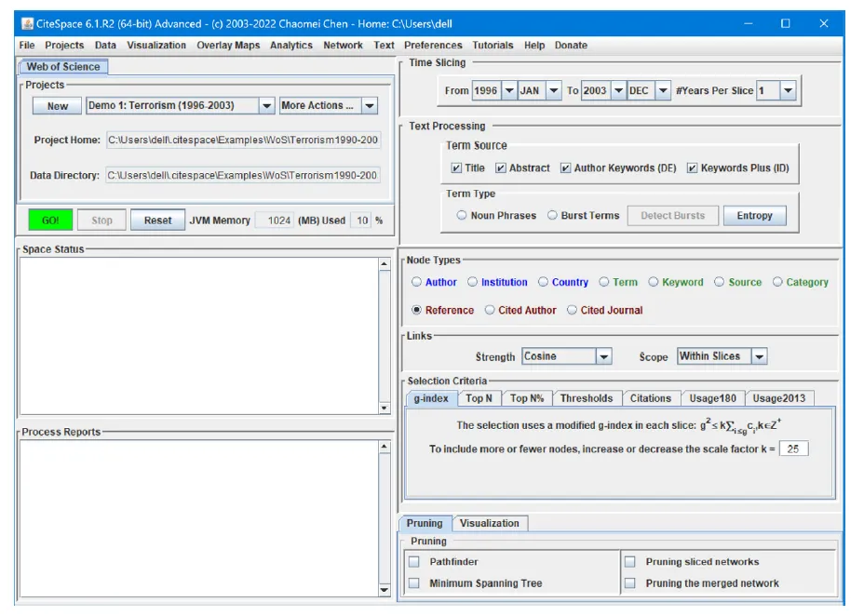Screen dimensions: 864x616
Task: Toggle the Author Keywords (DE) checkbox
Action: pyautogui.click(x=565, y=167)
